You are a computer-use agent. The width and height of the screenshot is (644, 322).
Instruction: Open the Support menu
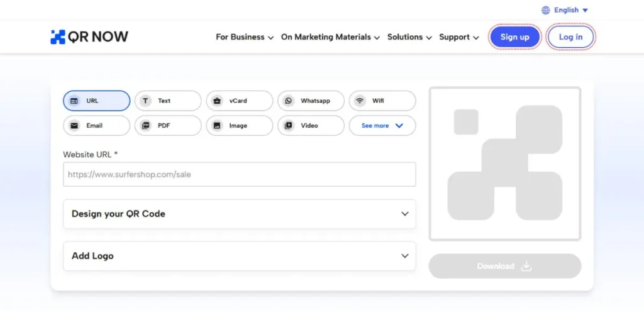click(x=459, y=37)
